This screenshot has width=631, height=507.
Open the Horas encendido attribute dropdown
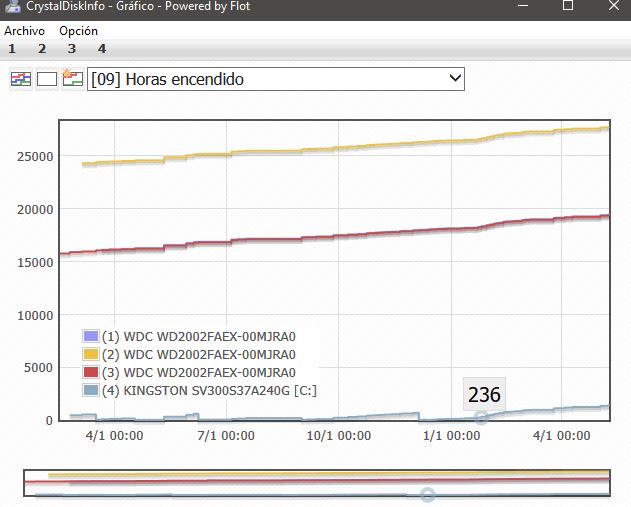click(276, 79)
